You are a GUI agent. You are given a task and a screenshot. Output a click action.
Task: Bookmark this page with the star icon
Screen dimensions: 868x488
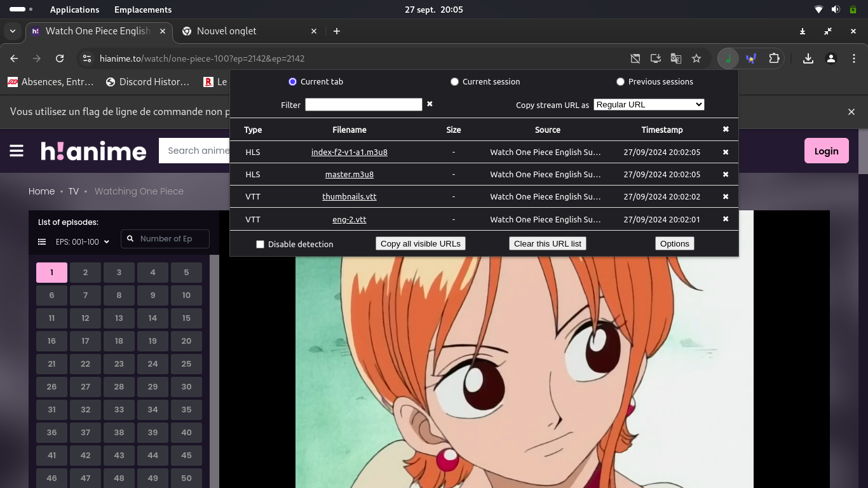(x=696, y=58)
